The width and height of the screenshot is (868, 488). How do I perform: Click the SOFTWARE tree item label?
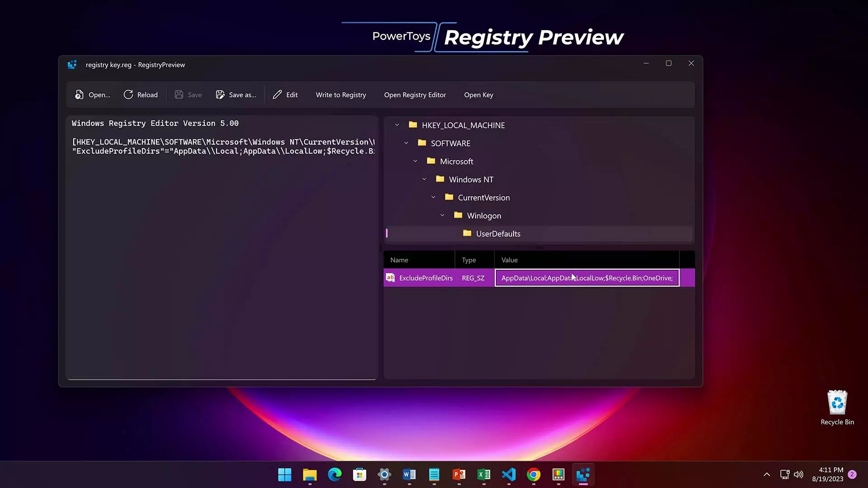(x=450, y=143)
